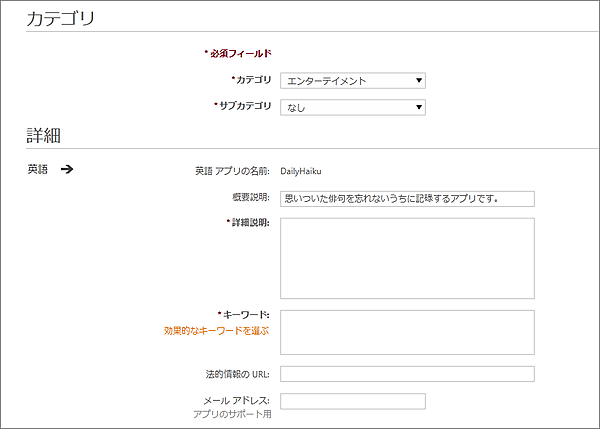Click the 概要説明 text field
Image resolution: width=600 pixels, height=429 pixels.
click(x=407, y=198)
